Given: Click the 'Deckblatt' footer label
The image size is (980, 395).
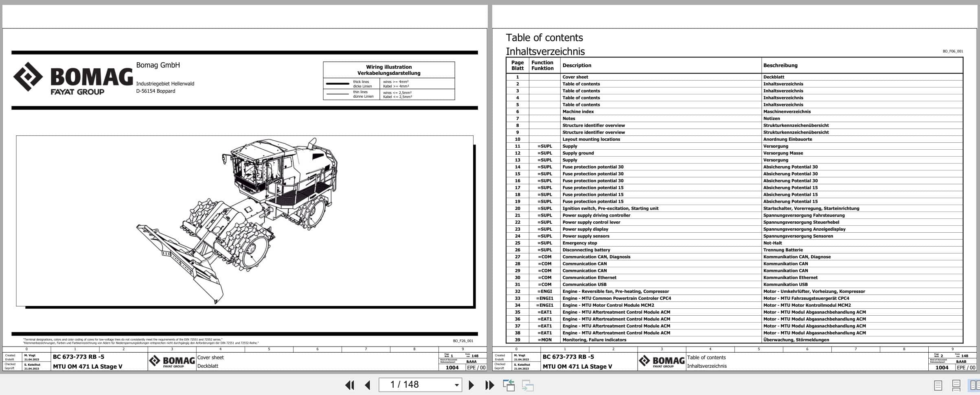Looking at the screenshot, I should (x=208, y=366).
